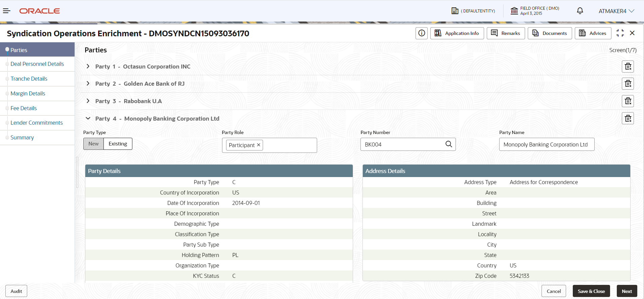Toggle fullscreen view of the screen

click(x=620, y=33)
